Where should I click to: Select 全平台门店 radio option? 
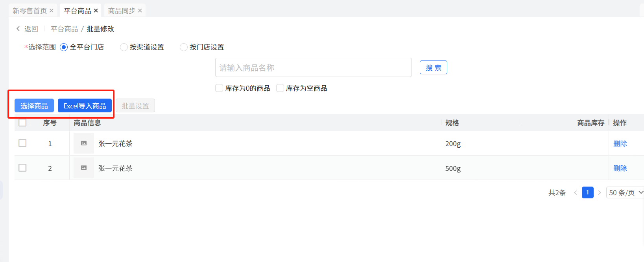tap(64, 47)
